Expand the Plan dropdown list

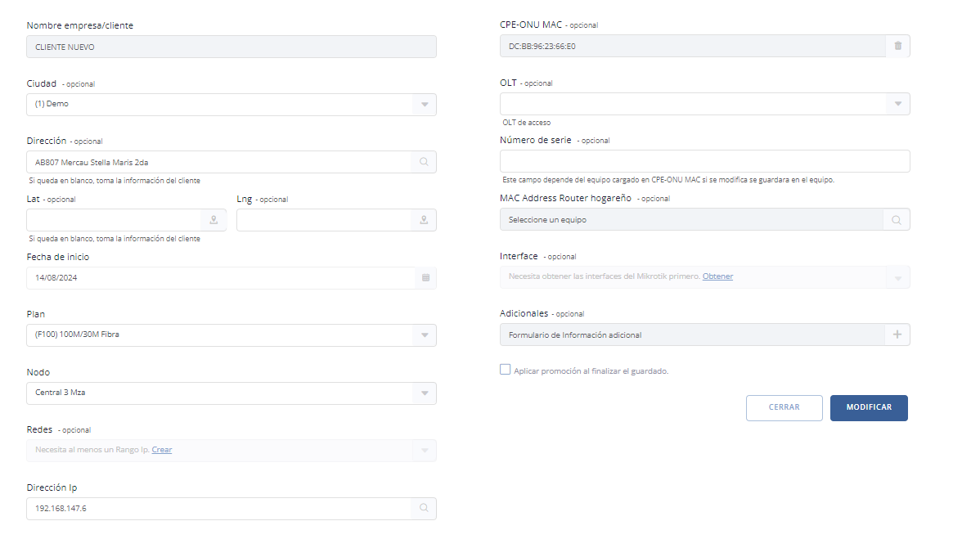[424, 335]
